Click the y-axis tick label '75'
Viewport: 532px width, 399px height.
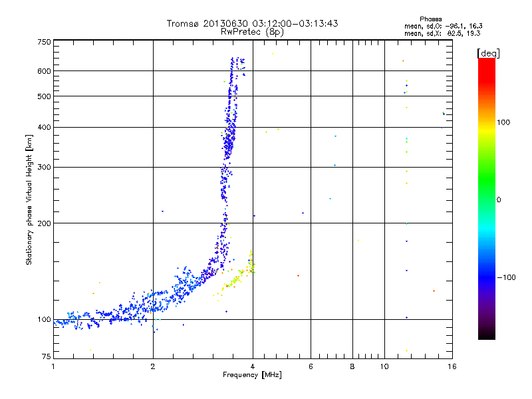tap(47, 356)
